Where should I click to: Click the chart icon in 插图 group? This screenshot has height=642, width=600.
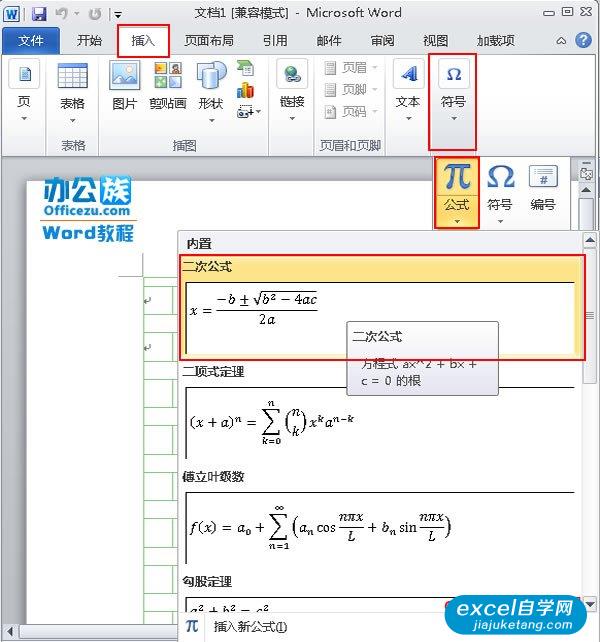pos(246,90)
